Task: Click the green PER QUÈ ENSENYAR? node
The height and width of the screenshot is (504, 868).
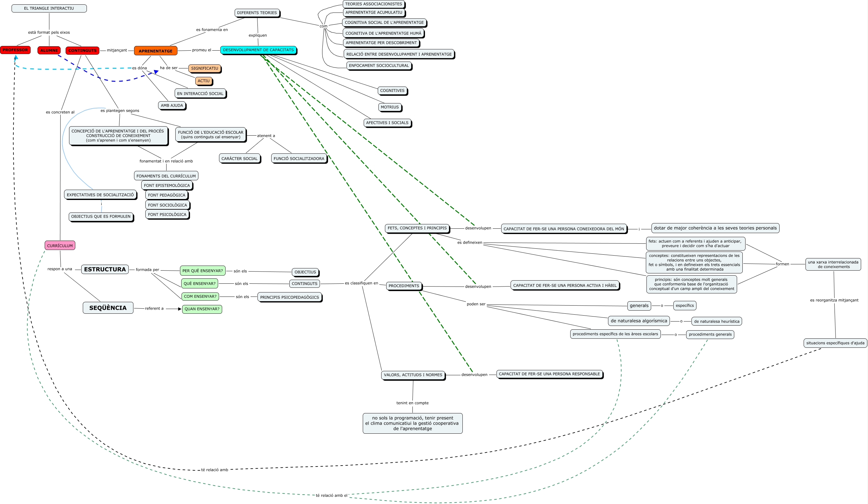Action: [202, 271]
